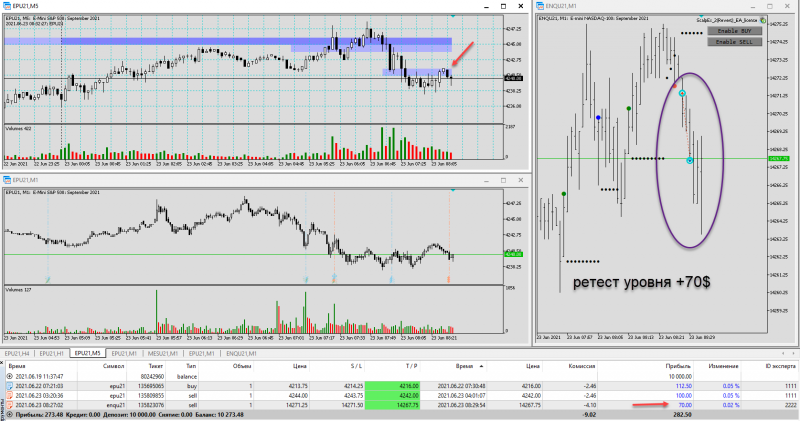Click the sort arrow on second Время column
Viewport: 800px width, 421px height.
click(x=481, y=366)
